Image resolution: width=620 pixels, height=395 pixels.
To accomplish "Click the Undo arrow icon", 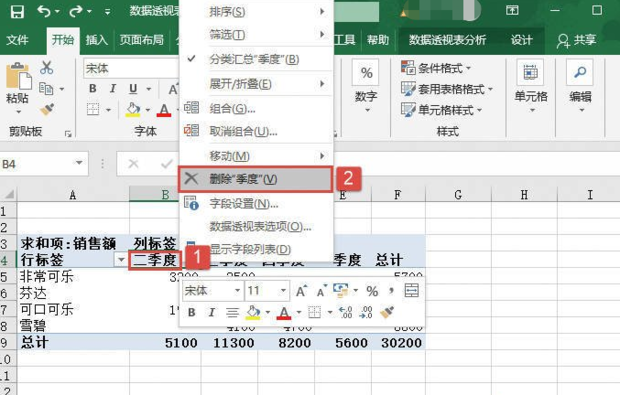I will [x=44, y=11].
